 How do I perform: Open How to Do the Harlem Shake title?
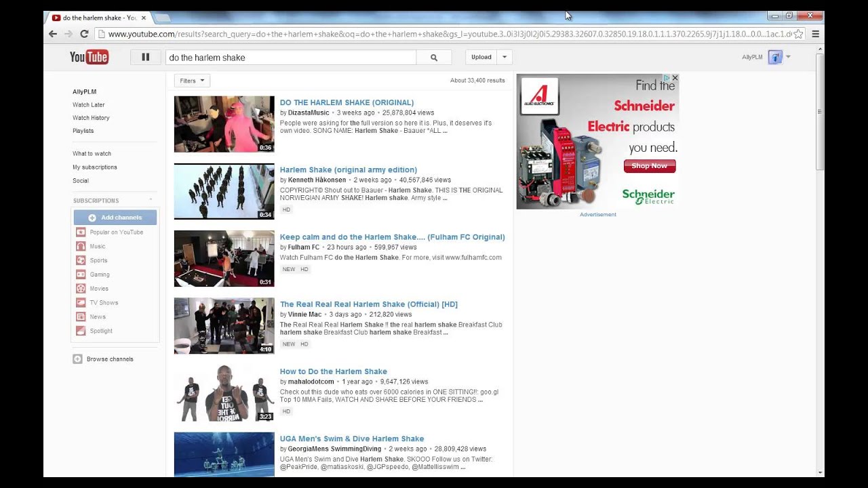coord(334,371)
